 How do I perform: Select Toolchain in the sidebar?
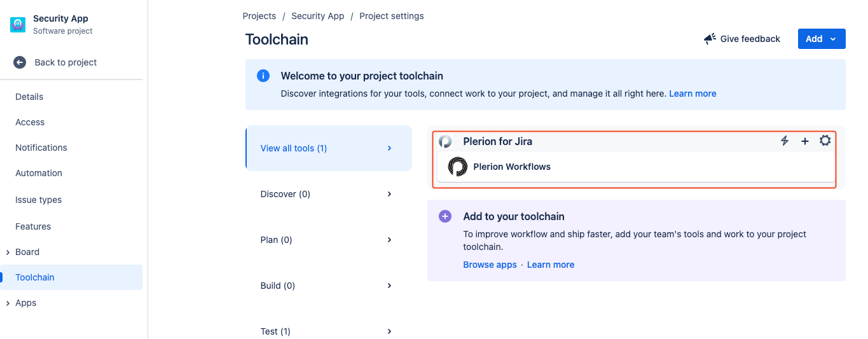(71, 277)
